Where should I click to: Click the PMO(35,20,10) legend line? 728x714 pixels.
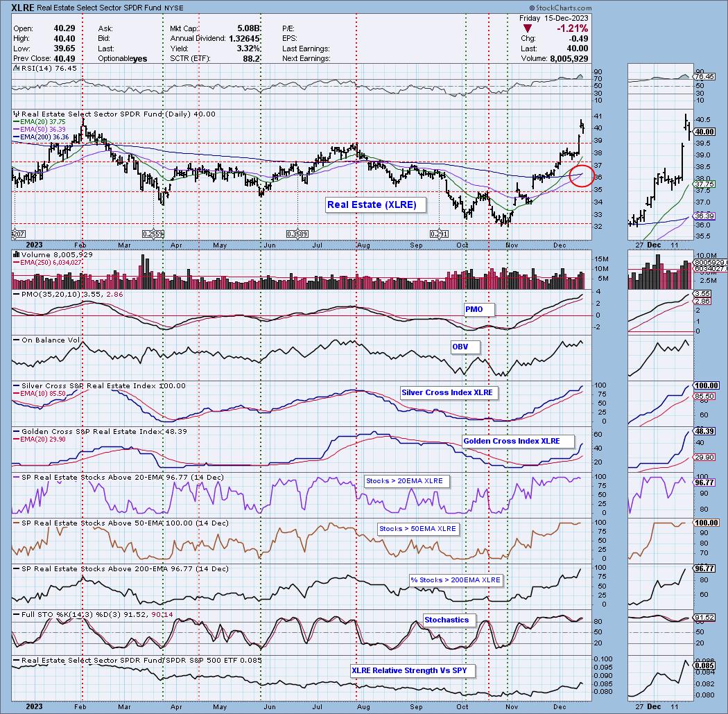pyautogui.click(x=68, y=295)
